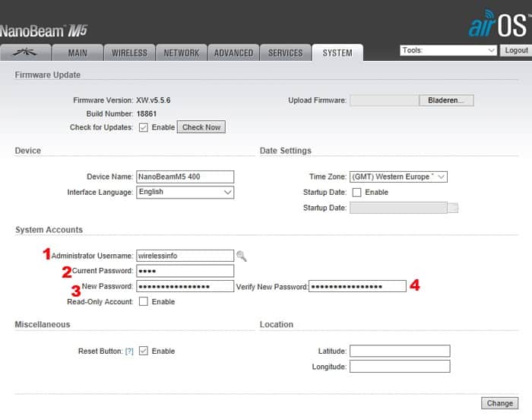Open the Startup Date calendar picker icon
This screenshot has width=532, height=420.
click(x=453, y=208)
